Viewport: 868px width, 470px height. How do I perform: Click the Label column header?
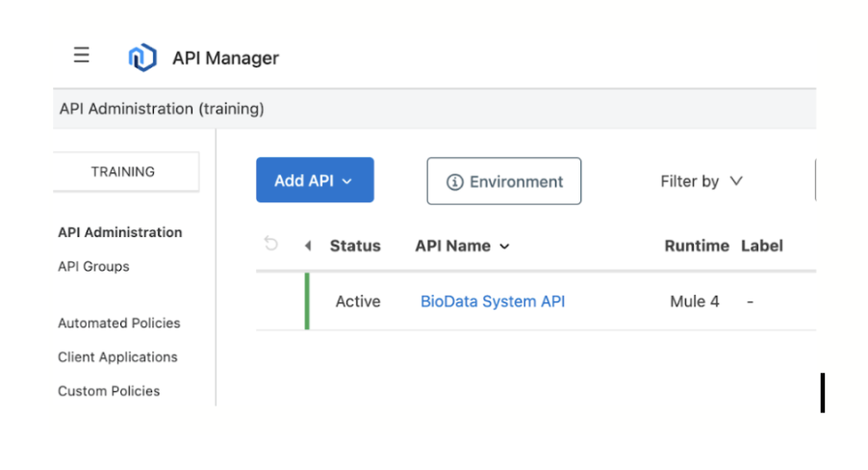(x=762, y=247)
